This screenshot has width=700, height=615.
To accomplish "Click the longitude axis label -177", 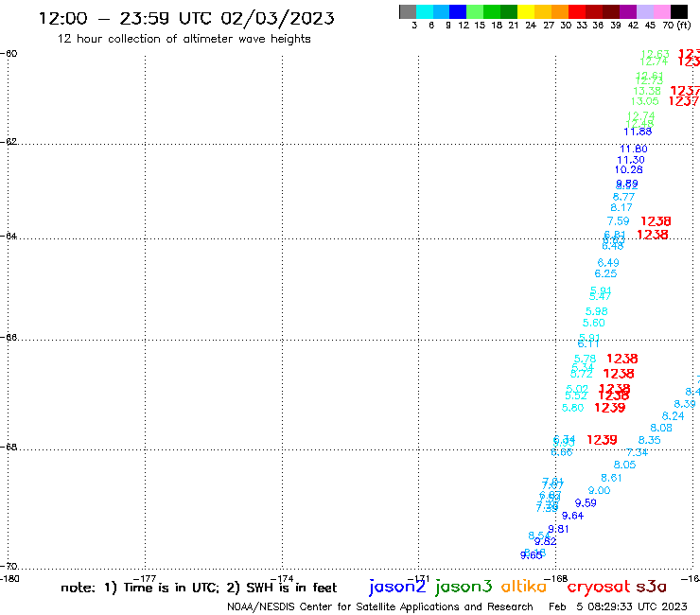I will click(145, 578).
